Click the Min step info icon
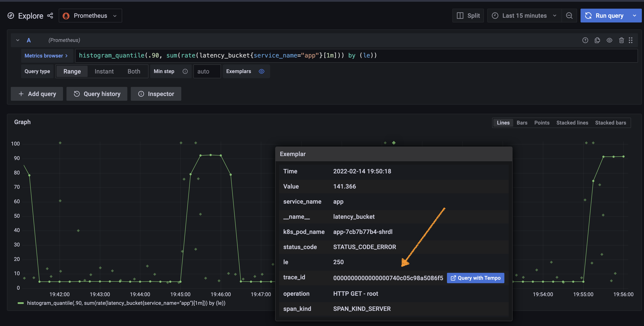The image size is (644, 326). pyautogui.click(x=185, y=71)
